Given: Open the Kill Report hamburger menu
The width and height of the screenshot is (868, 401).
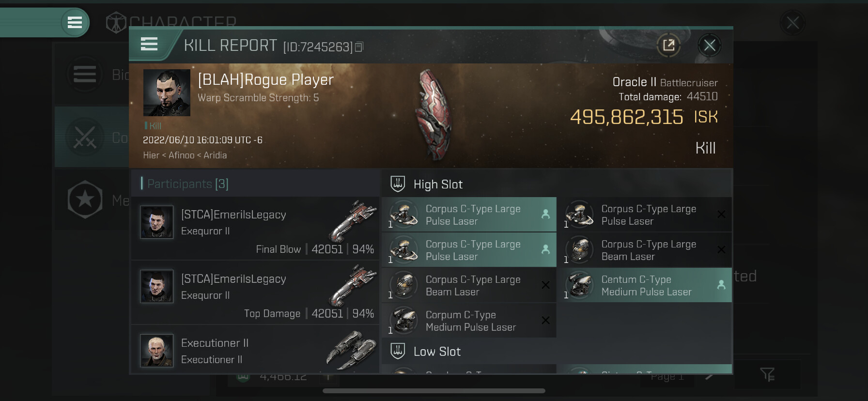Looking at the screenshot, I should coord(149,45).
